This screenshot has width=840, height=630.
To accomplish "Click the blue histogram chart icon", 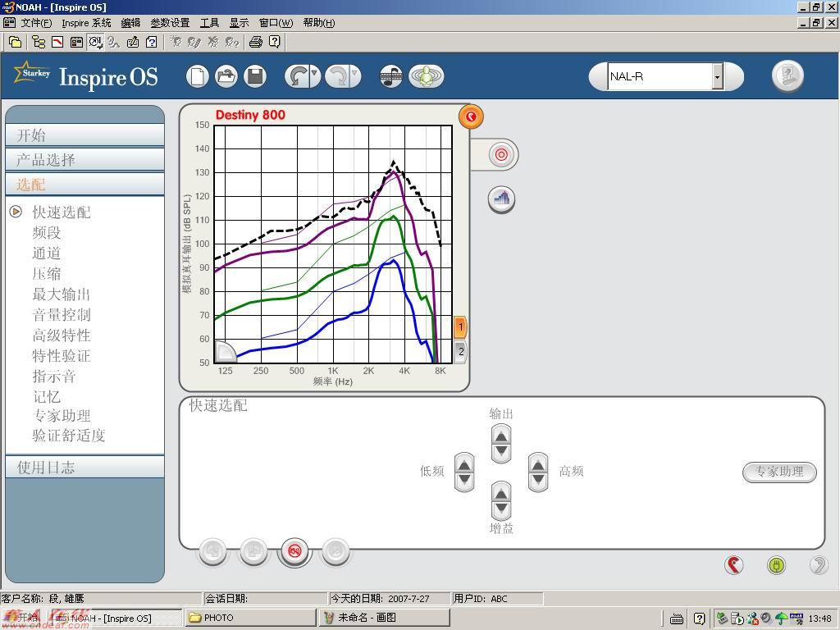I will pos(501,199).
